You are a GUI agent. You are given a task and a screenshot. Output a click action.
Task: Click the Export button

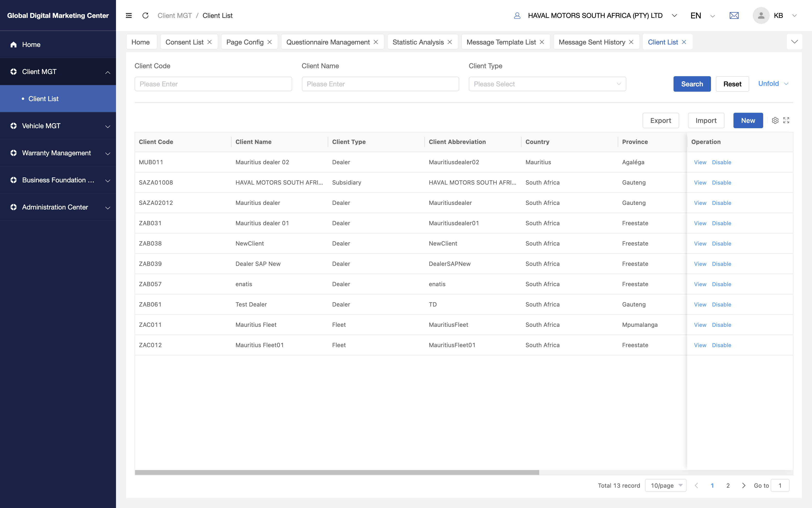pos(660,120)
